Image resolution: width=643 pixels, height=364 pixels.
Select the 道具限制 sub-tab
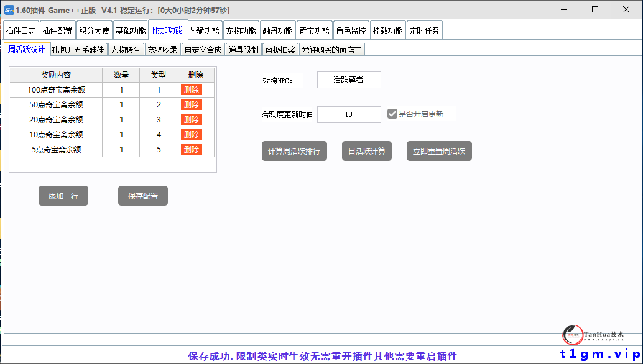pyautogui.click(x=243, y=49)
